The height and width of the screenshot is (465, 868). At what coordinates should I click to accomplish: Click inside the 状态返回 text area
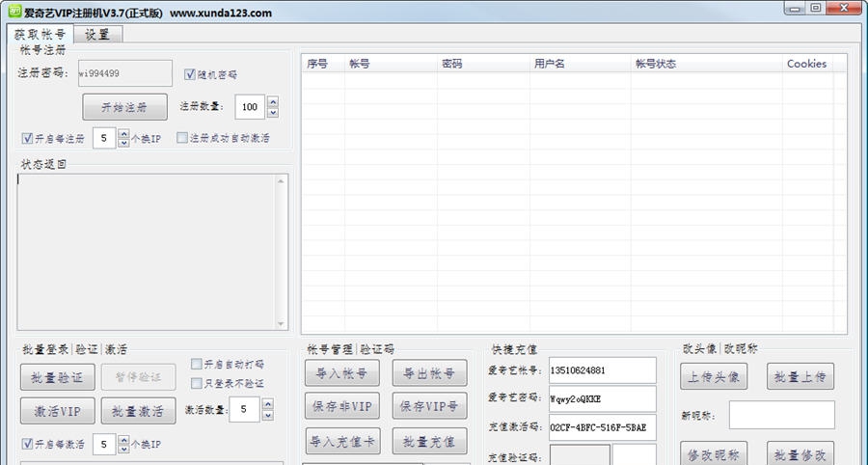point(147,252)
